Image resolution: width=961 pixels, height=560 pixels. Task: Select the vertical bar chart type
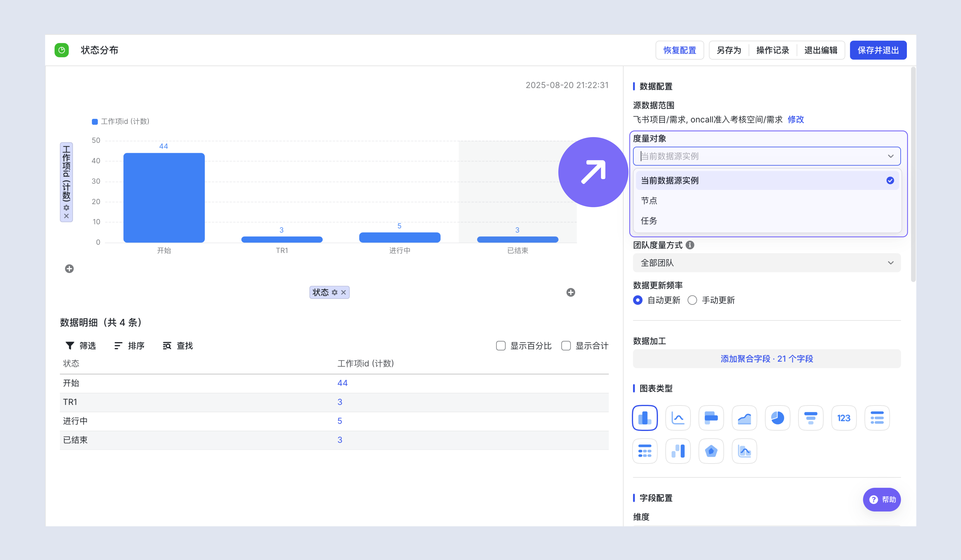[x=644, y=418]
